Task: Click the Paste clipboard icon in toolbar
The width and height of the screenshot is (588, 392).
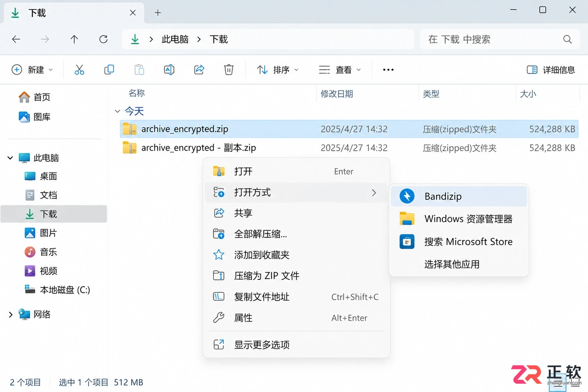Action: tap(139, 70)
